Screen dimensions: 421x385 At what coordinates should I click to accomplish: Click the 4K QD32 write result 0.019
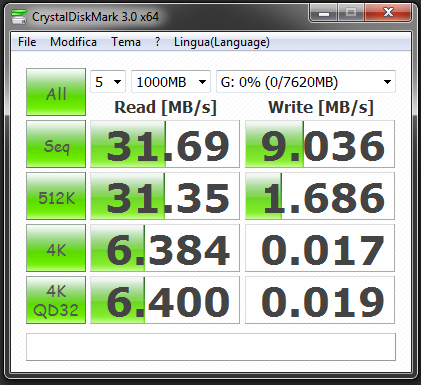click(320, 300)
